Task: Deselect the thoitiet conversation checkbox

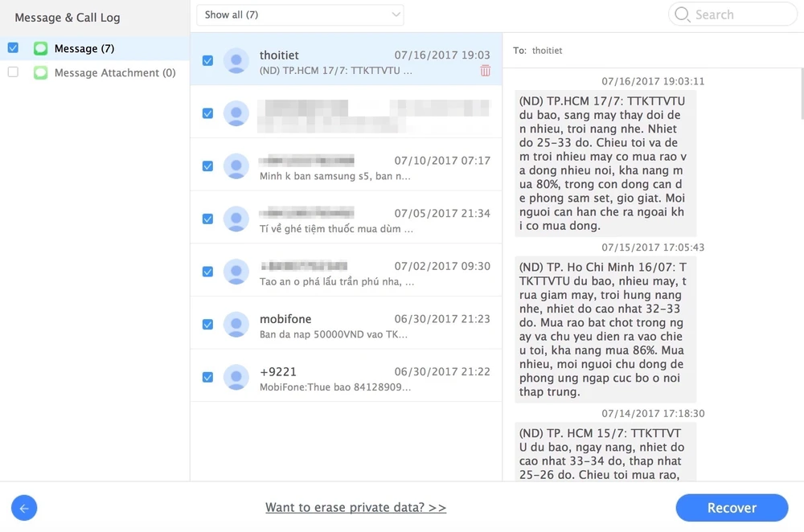Action: (207, 60)
